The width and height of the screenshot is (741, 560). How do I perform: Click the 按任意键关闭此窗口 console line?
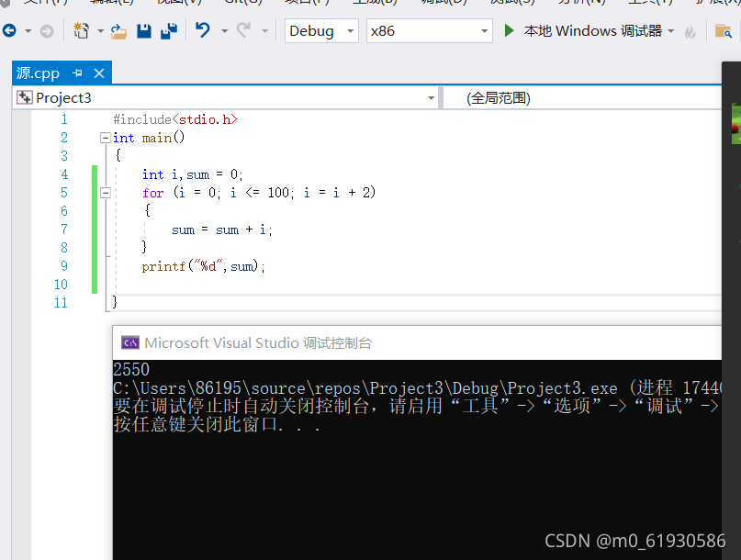[x=217, y=424]
